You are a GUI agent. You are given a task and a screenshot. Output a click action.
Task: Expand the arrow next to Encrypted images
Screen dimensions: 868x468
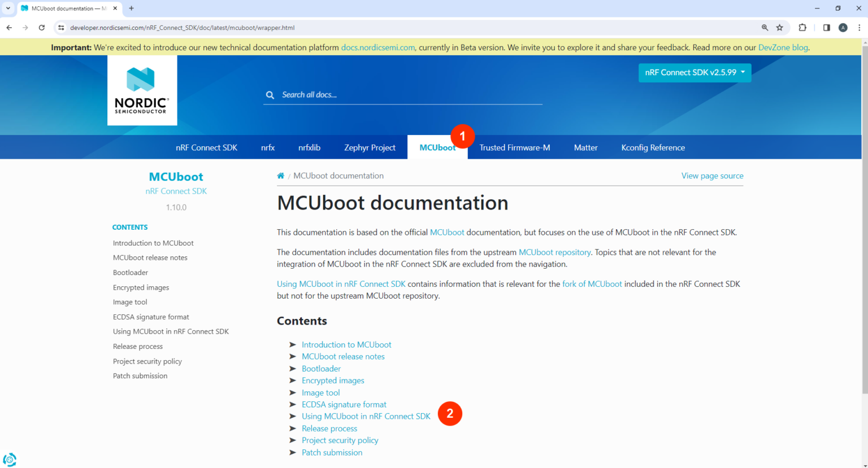point(293,380)
